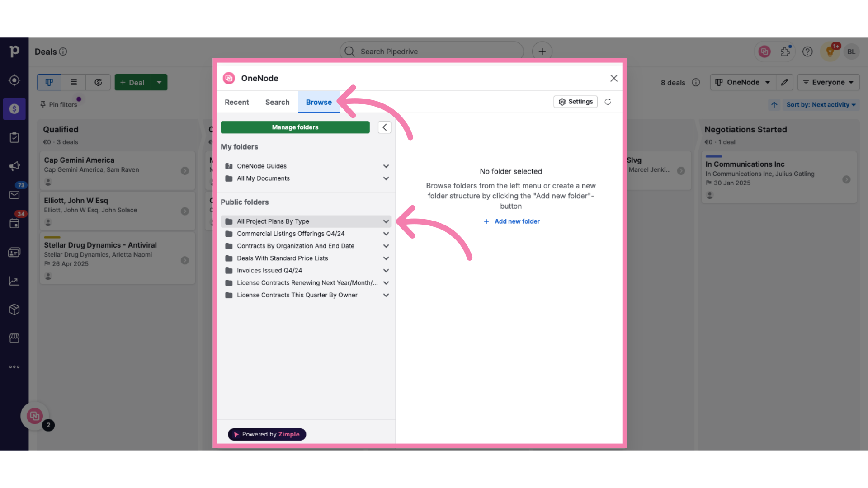Click the Refresh/sync icon
This screenshot has width=868, height=488.
tap(608, 101)
